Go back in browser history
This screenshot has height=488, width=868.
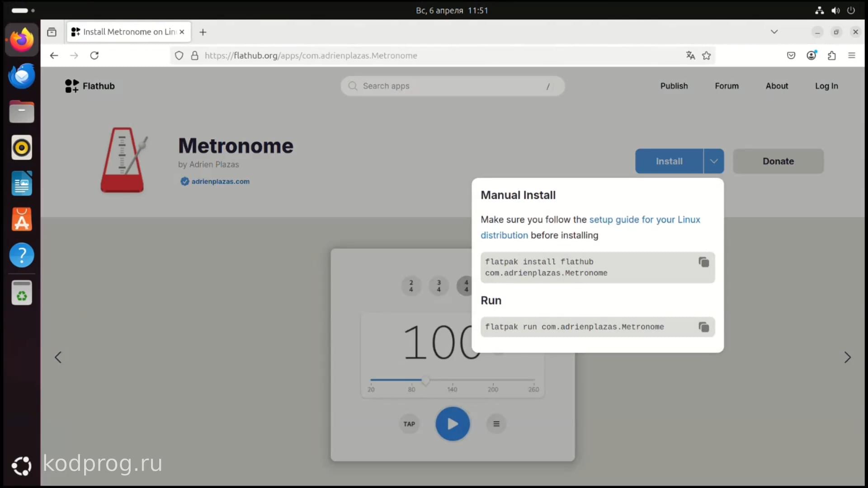pos(54,56)
